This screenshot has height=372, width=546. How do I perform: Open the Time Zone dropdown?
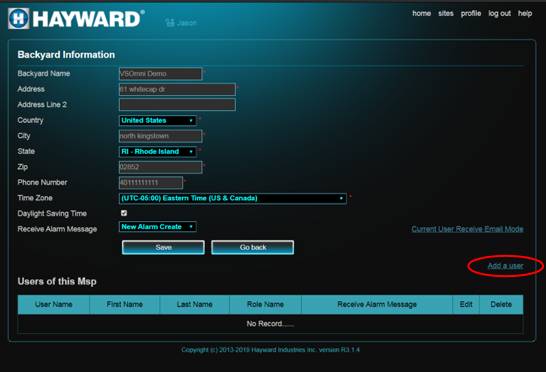233,199
